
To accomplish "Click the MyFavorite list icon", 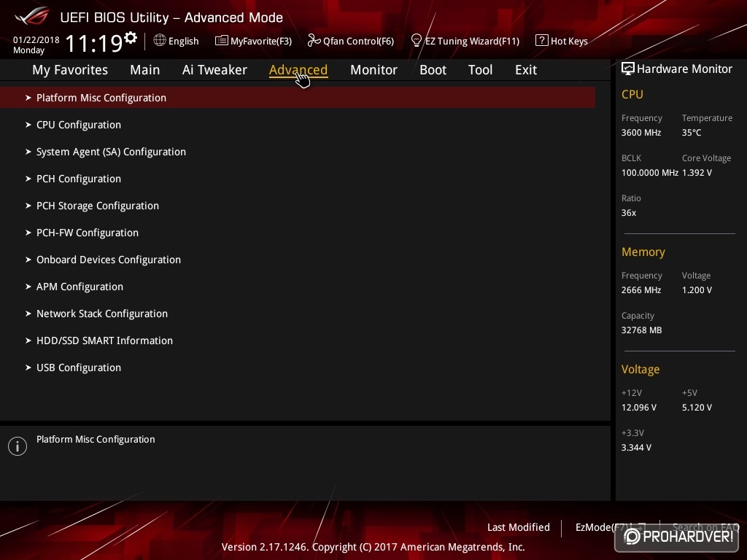I will click(x=222, y=41).
